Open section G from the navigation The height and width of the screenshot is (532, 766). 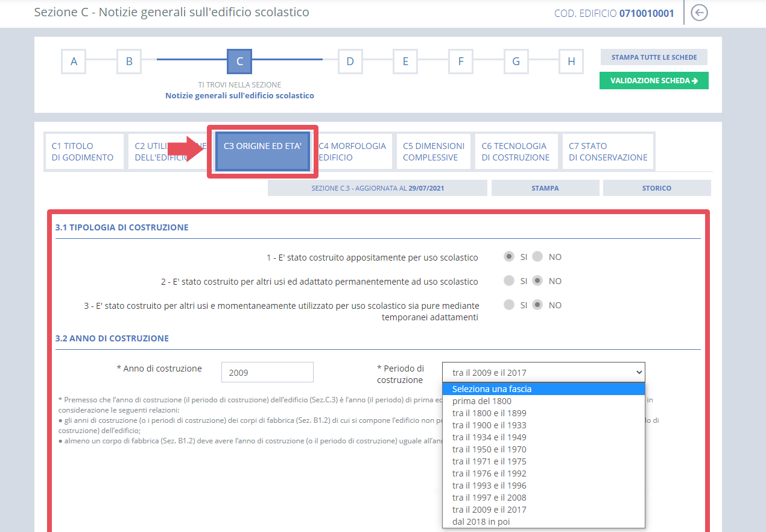click(516, 61)
